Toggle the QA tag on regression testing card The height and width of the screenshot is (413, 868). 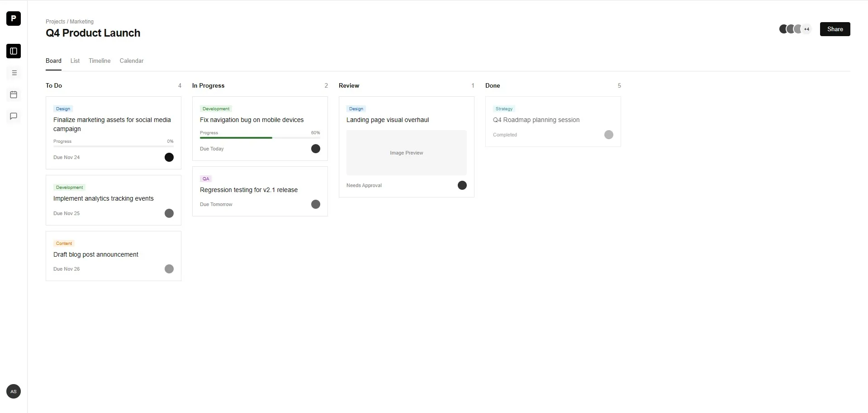coord(205,178)
